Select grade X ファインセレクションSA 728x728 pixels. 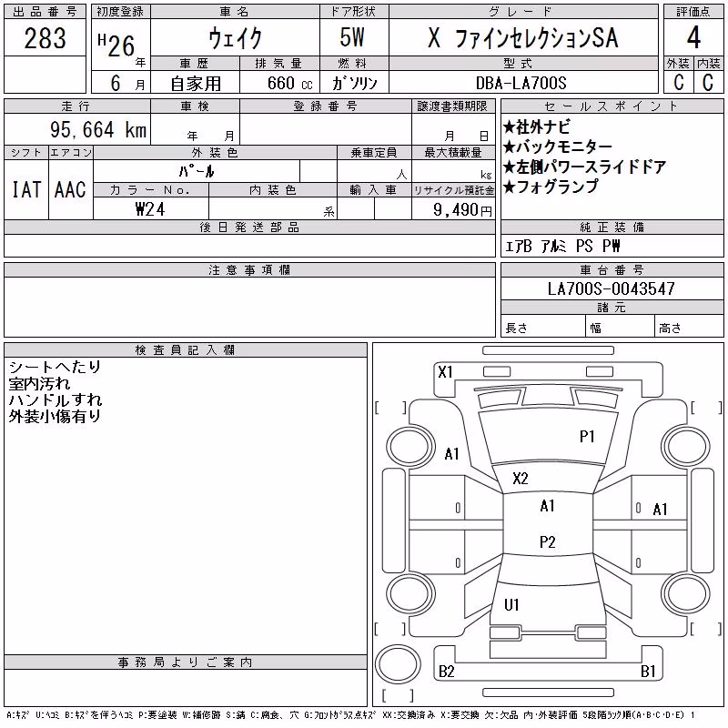pyautogui.click(x=523, y=37)
